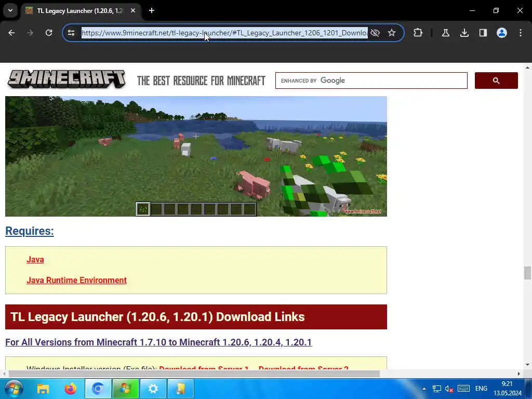Bookmark this page with the star icon

pos(392,33)
